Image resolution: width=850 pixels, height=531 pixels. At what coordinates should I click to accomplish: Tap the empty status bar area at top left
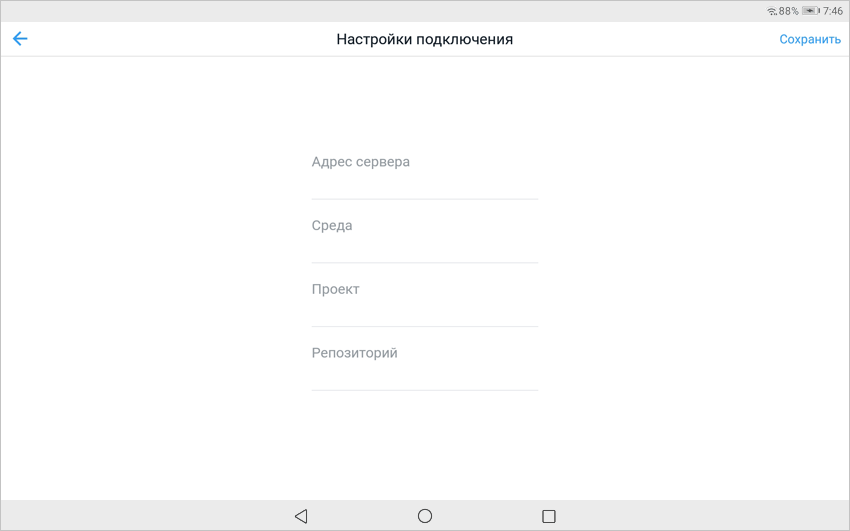coord(200,11)
